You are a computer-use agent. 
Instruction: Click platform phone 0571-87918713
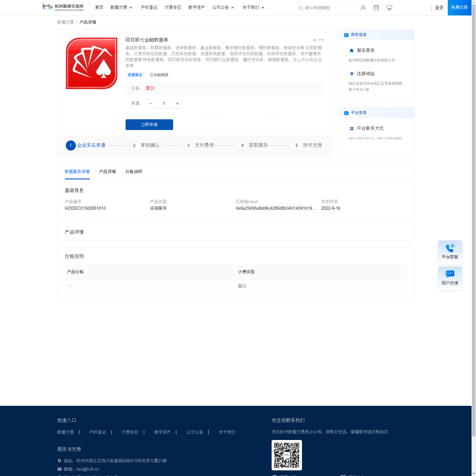(x=361, y=138)
